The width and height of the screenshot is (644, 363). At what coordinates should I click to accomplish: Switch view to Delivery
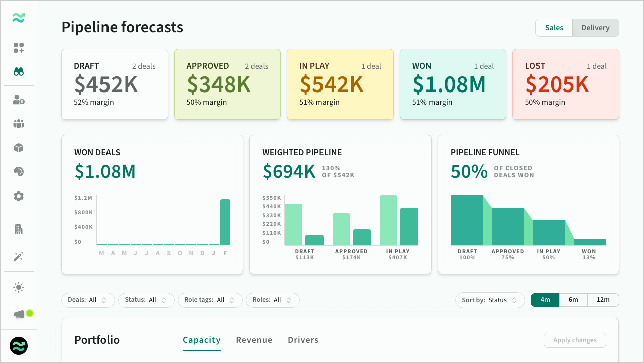(595, 28)
